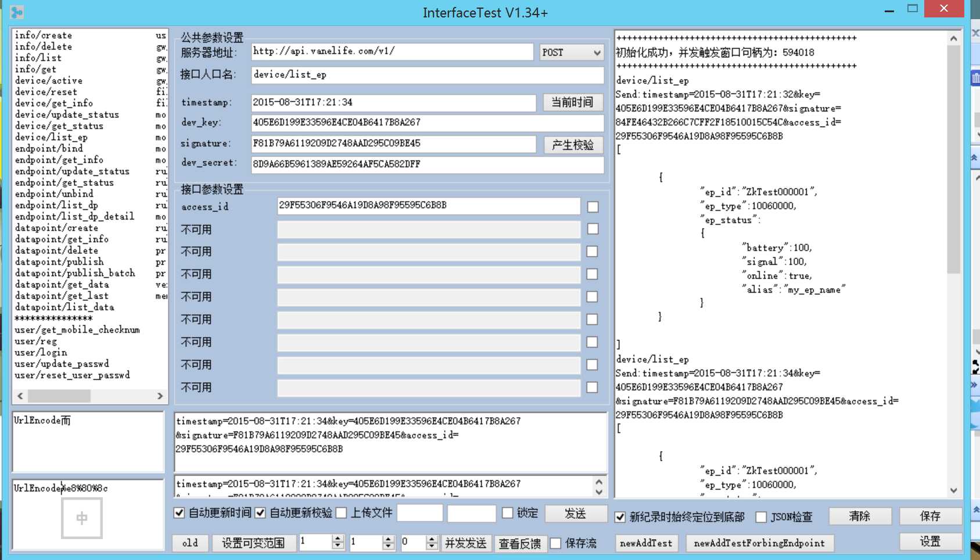This screenshot has width=980, height=560.
Task: Toggle 自动更新时间 checkbox
Action: 180,513
